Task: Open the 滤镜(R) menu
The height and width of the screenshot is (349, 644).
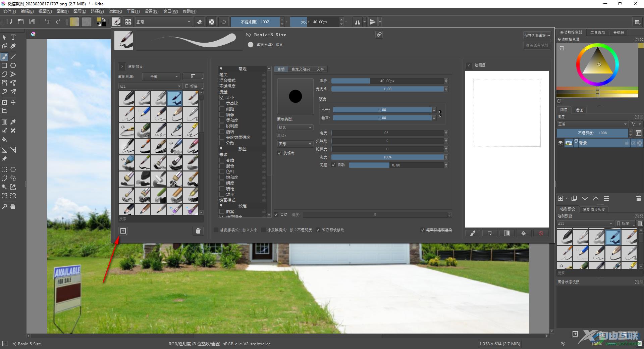Action: pyautogui.click(x=115, y=11)
